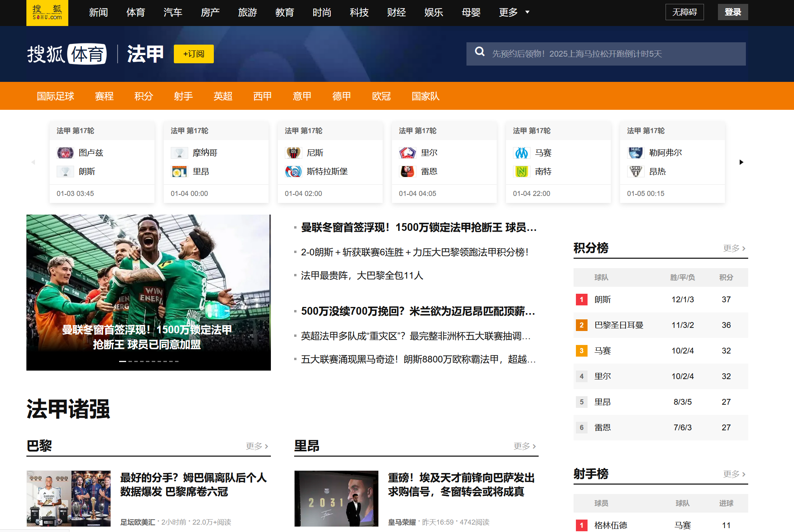Click the Sohu.com yellow logo
The height and width of the screenshot is (532, 794).
click(x=47, y=13)
